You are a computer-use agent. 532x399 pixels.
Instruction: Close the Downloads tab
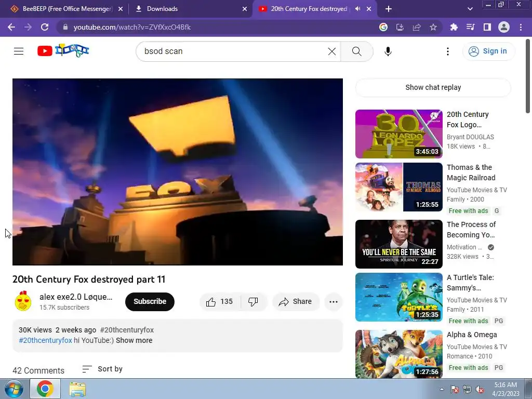(x=245, y=9)
